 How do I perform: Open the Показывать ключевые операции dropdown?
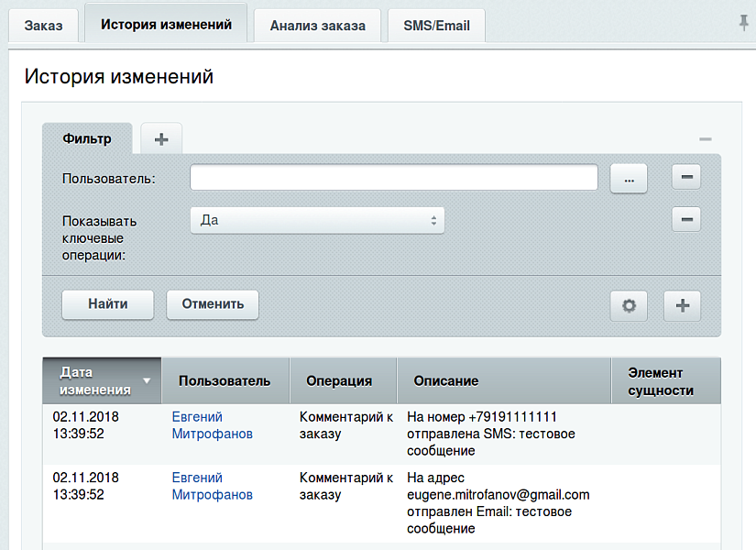point(317,220)
